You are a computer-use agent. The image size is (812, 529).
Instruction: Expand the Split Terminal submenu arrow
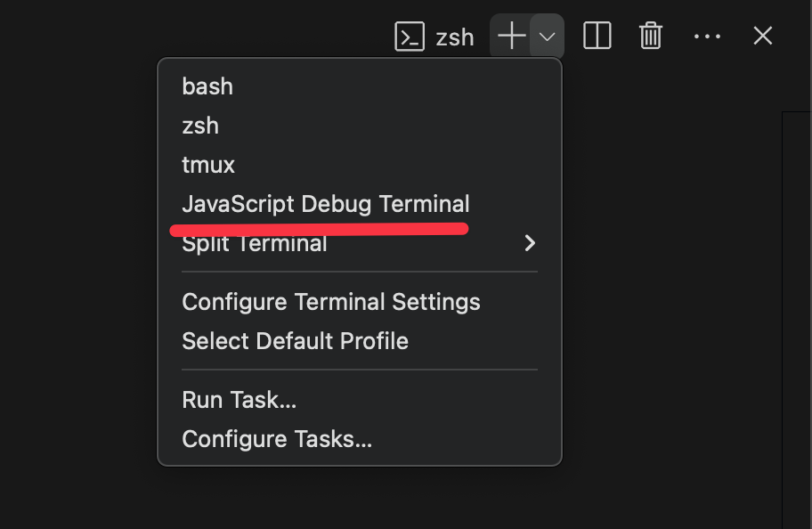tap(529, 242)
